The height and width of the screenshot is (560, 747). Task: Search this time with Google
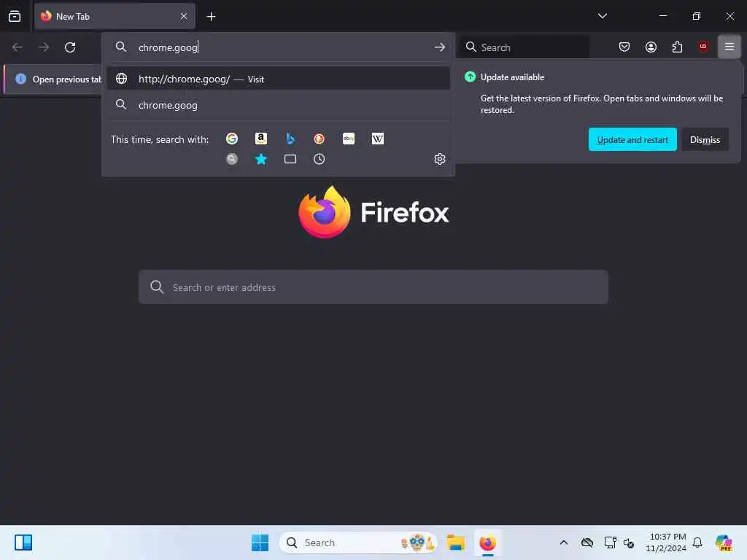point(232,139)
